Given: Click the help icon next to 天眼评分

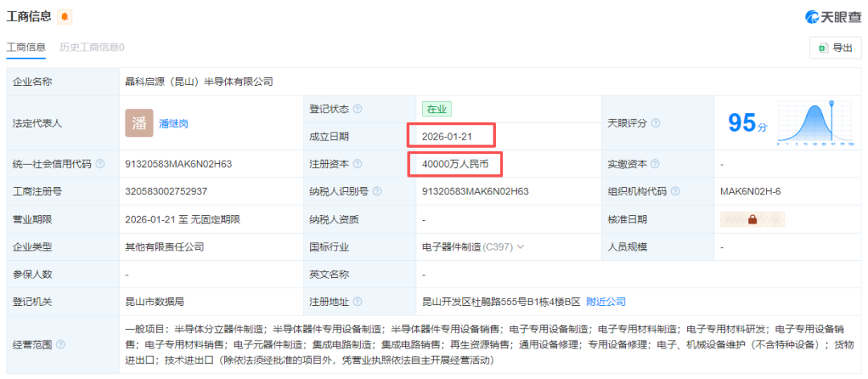Looking at the screenshot, I should (x=656, y=123).
